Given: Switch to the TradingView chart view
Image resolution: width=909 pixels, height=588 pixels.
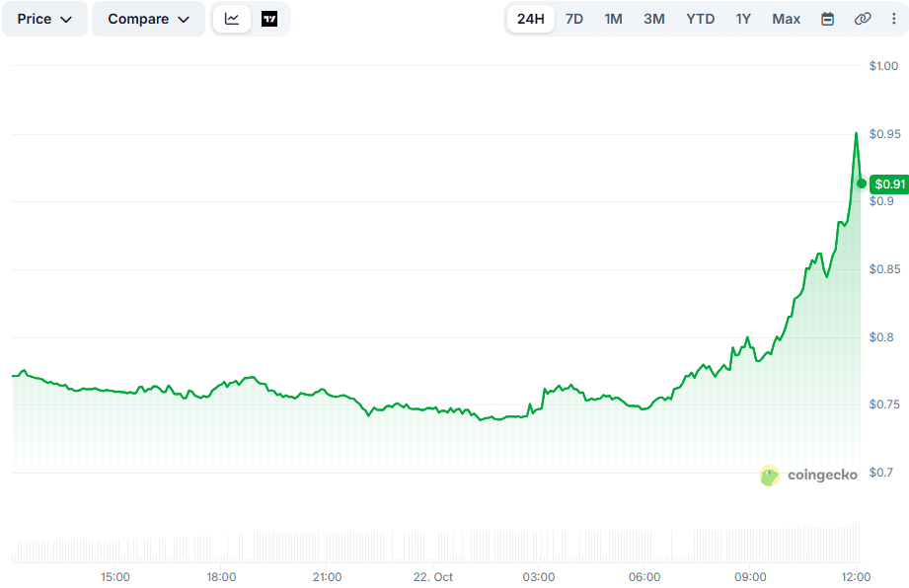Looking at the screenshot, I should (x=269, y=19).
